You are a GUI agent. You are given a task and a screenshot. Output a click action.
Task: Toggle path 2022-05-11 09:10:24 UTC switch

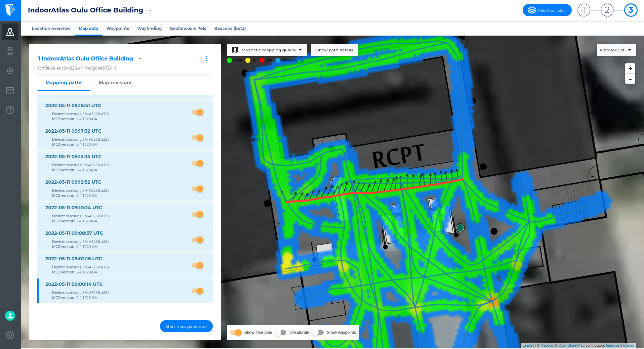pos(198,214)
